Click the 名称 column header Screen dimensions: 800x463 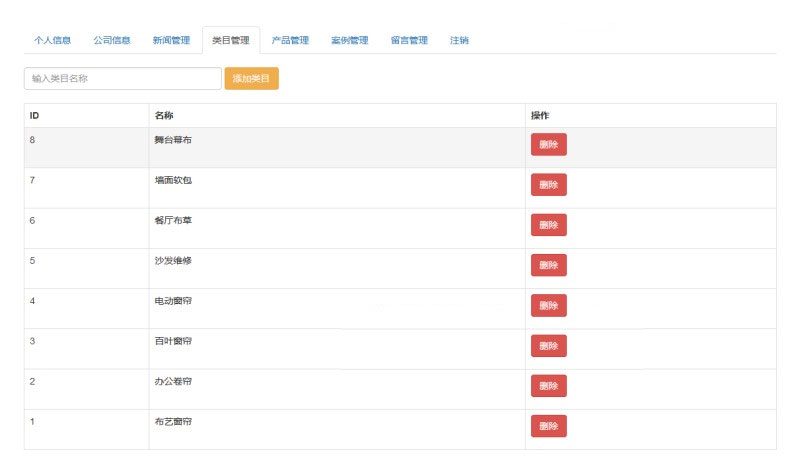coord(164,116)
